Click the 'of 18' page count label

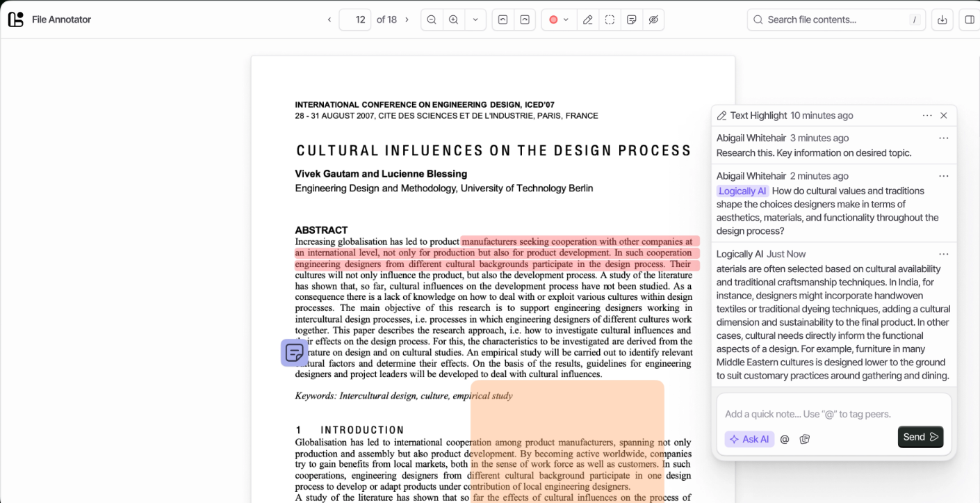point(386,19)
